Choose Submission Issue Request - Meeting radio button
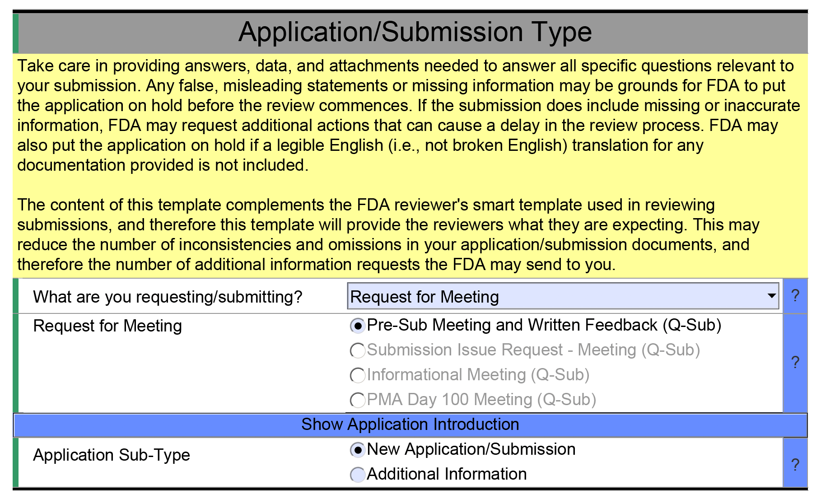This screenshot has height=504, width=821. pyautogui.click(x=358, y=350)
